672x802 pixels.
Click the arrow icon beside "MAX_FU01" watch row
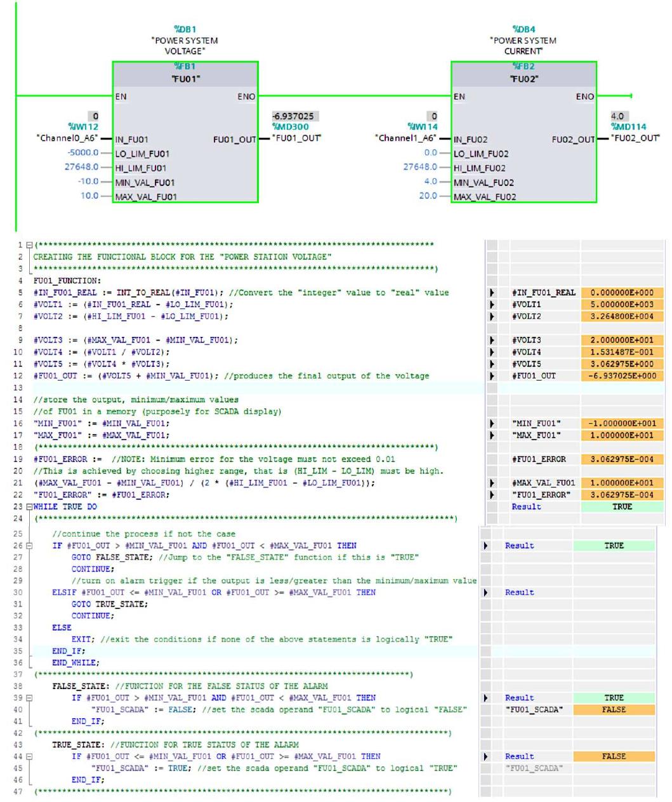(492, 435)
